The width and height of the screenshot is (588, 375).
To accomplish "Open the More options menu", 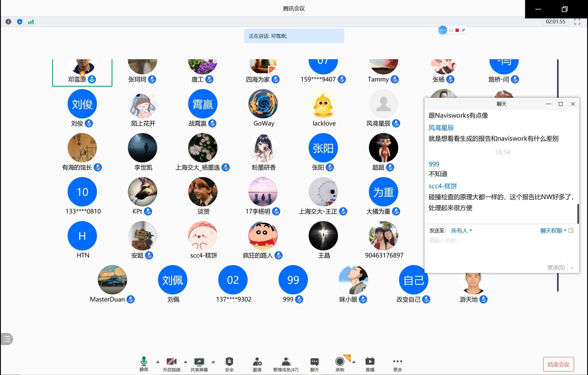I will 397,362.
